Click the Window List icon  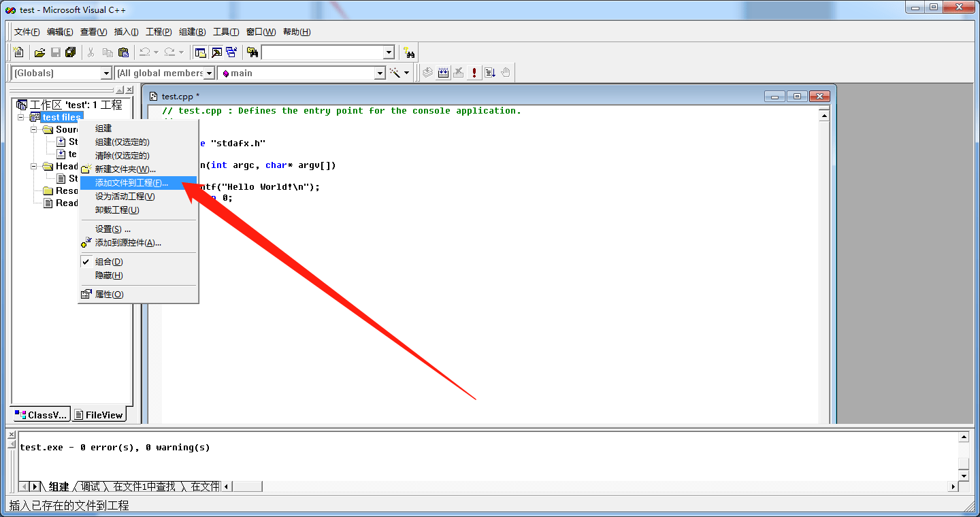click(x=231, y=52)
